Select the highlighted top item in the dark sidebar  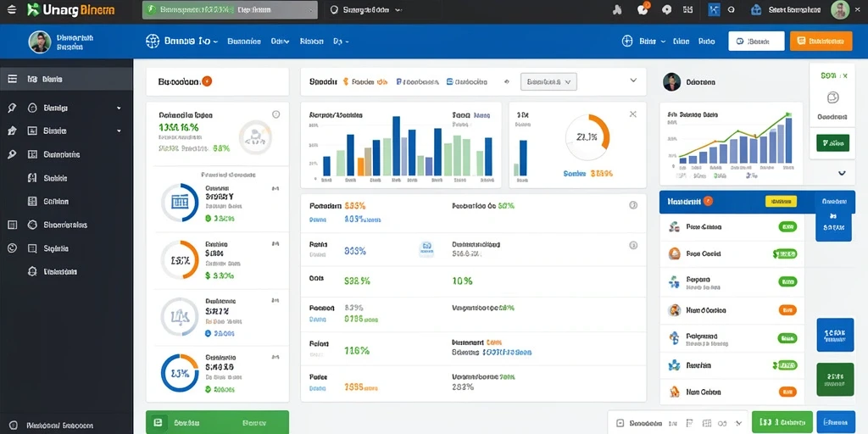point(66,79)
